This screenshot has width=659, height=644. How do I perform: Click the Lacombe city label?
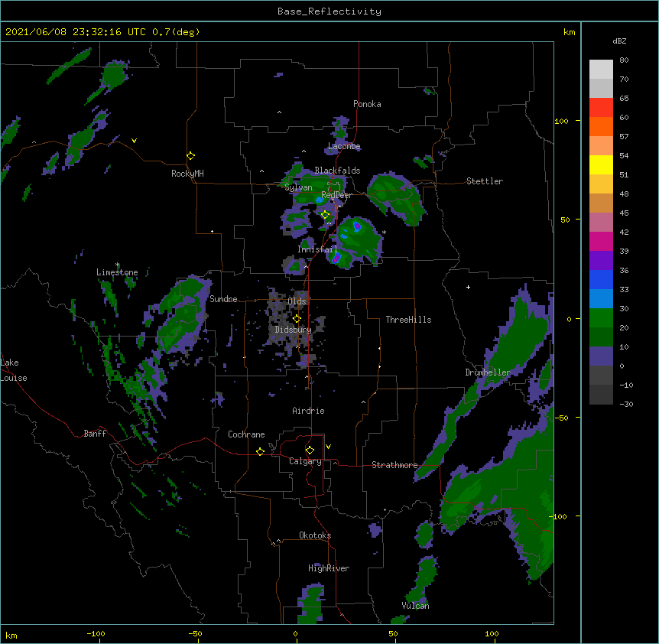coord(344,146)
